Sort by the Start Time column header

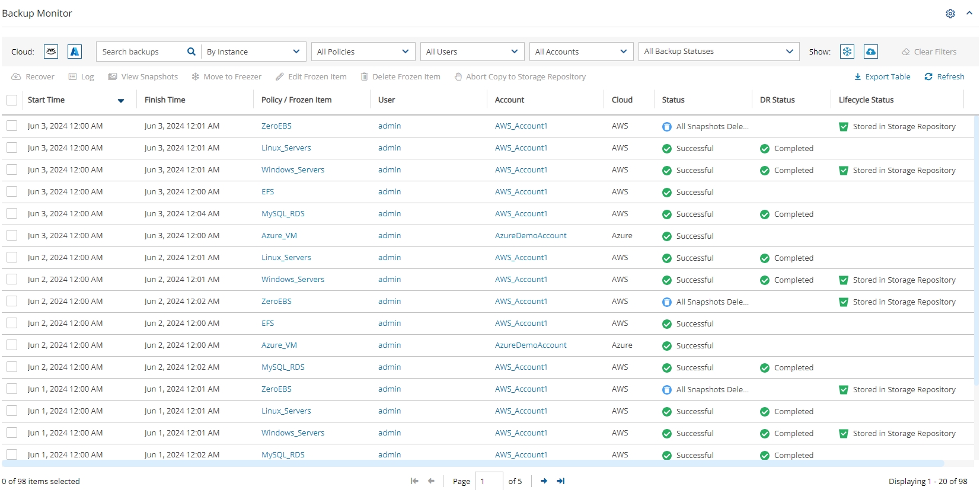[46, 100]
